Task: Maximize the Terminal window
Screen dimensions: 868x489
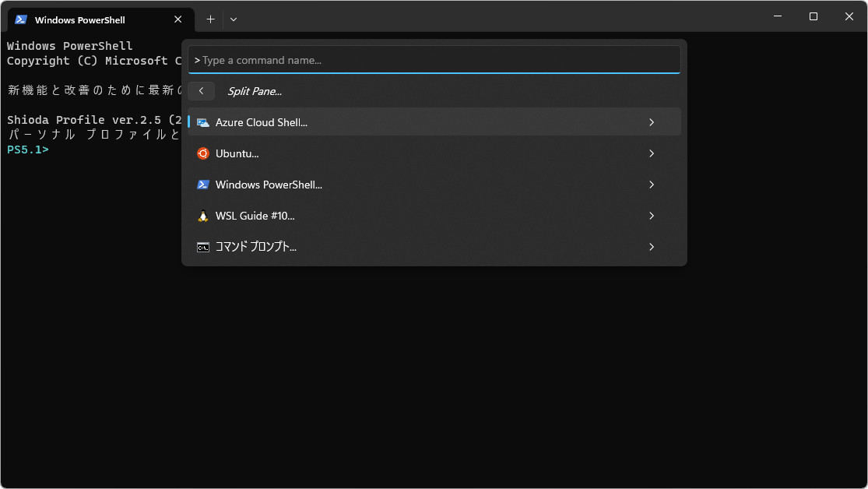Action: (x=814, y=16)
